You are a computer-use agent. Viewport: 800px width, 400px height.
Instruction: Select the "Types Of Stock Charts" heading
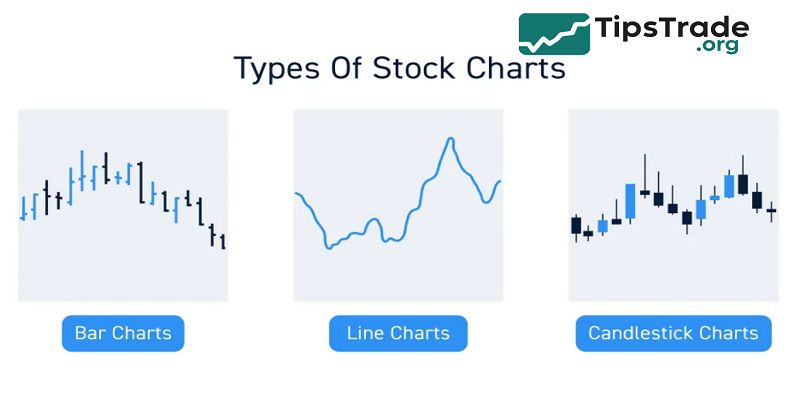pyautogui.click(x=399, y=69)
